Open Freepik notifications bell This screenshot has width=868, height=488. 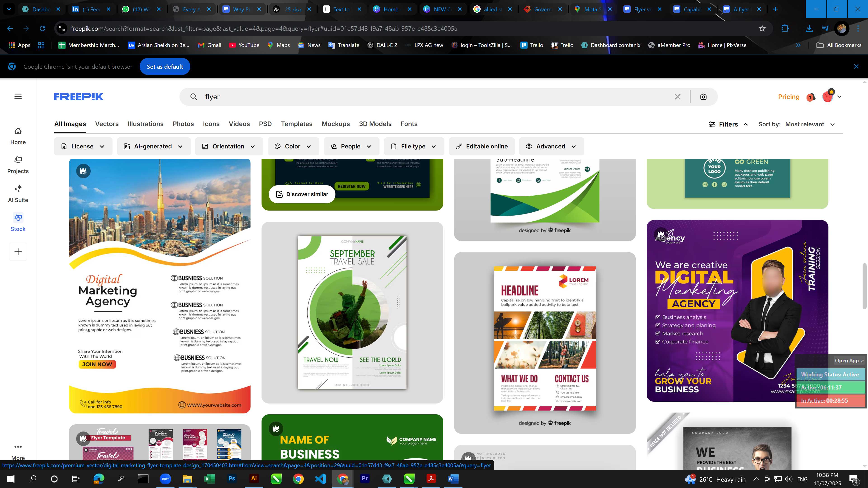tap(811, 97)
